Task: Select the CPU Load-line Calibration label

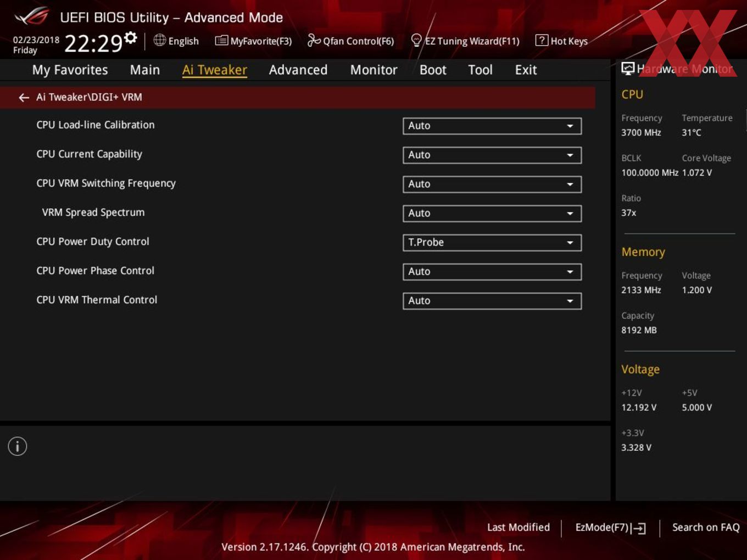Action: click(x=96, y=125)
